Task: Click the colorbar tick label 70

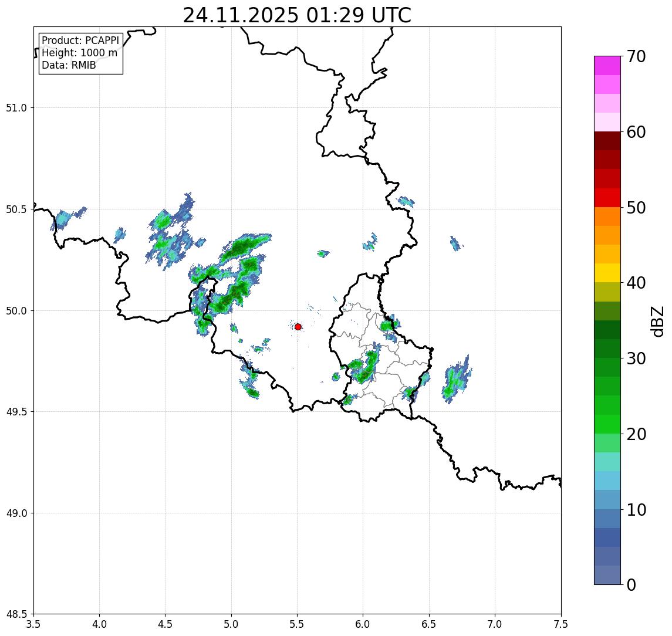Action: coord(636,56)
